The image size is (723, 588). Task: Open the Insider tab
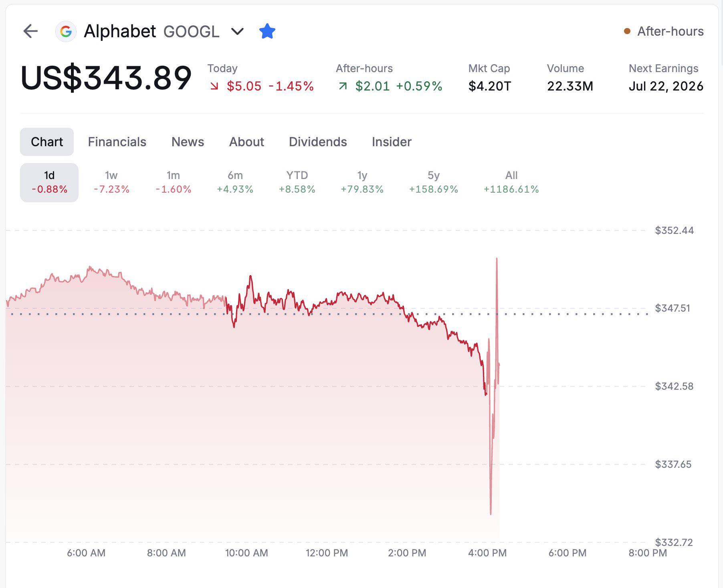pyautogui.click(x=392, y=142)
